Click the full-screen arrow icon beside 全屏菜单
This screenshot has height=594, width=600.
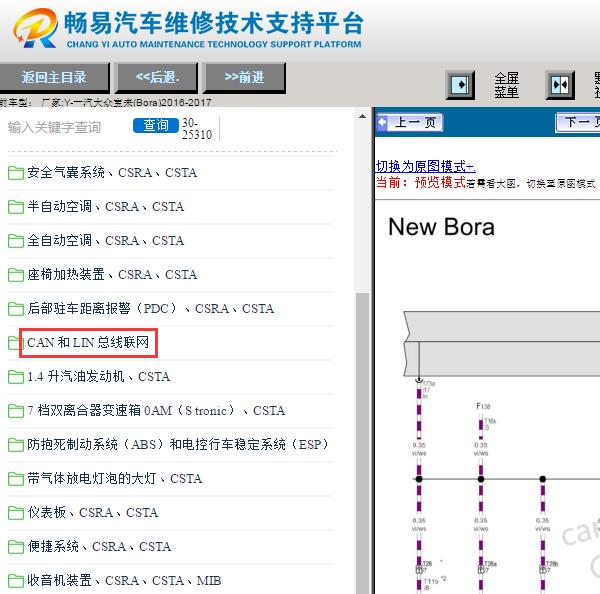[x=460, y=85]
